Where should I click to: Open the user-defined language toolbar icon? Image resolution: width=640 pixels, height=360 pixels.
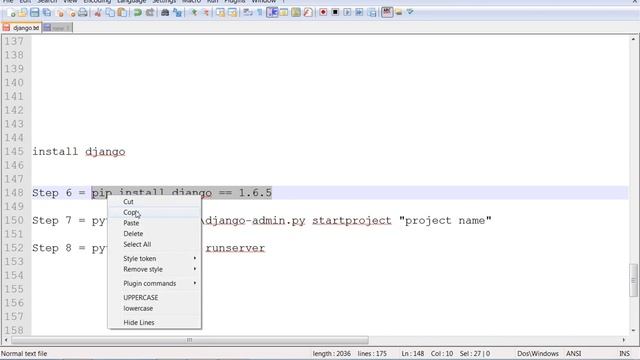284,13
